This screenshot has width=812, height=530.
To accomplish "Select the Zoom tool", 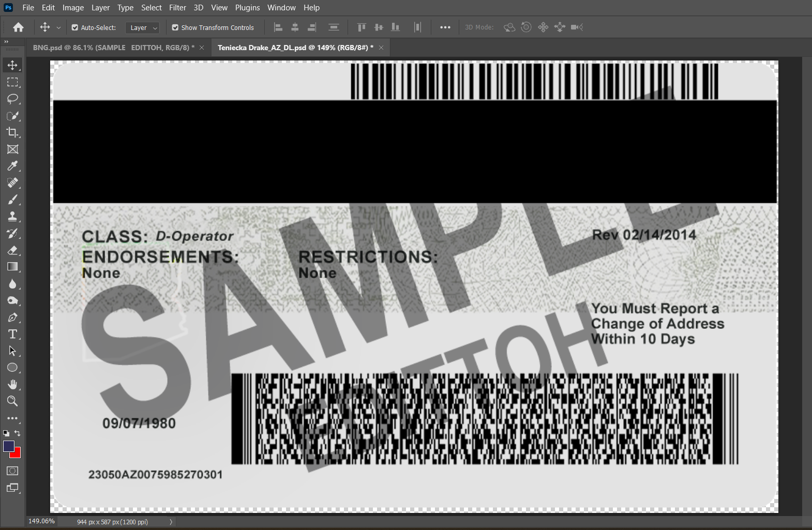I will [12, 401].
